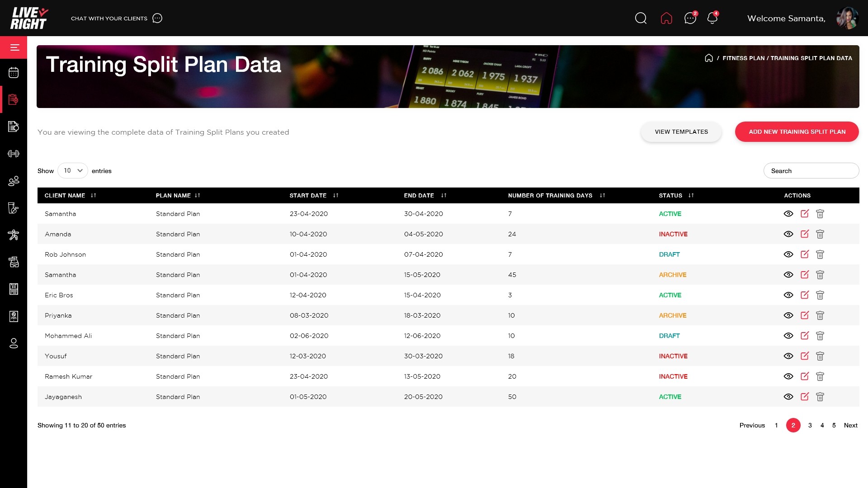Open the notifications bell icon

(x=712, y=18)
